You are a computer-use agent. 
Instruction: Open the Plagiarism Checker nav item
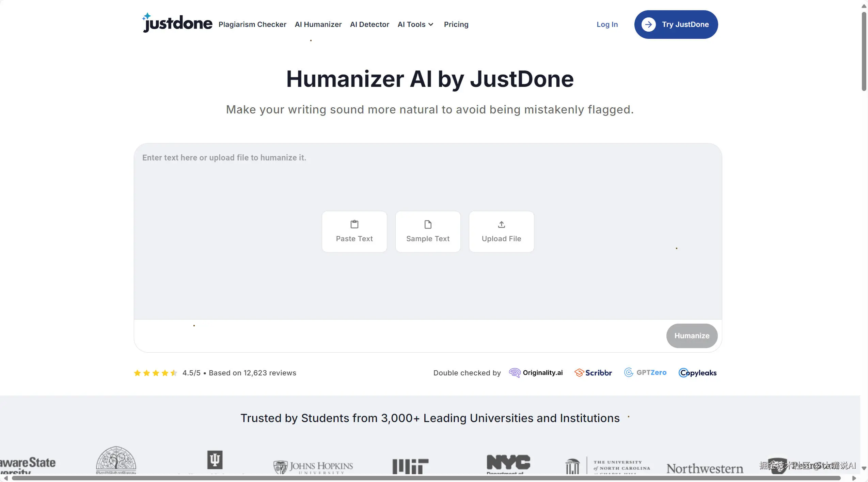252,25
